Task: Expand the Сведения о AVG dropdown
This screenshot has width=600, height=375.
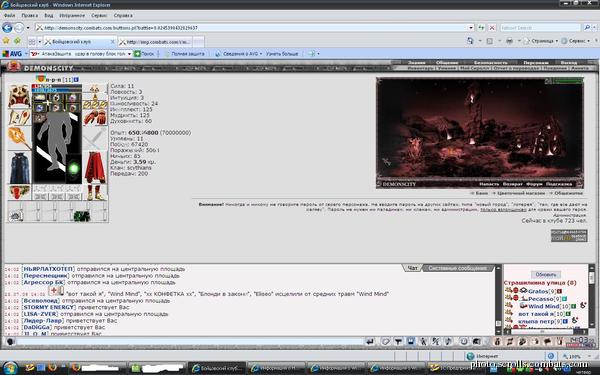Action: [x=261, y=54]
